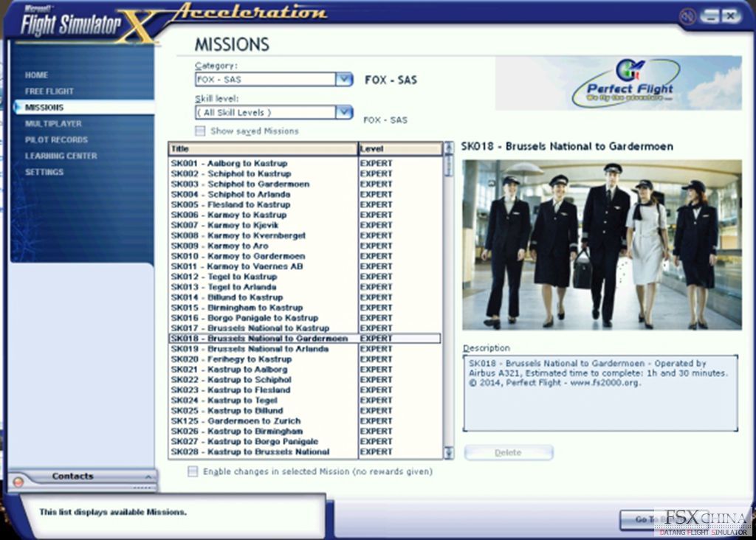Viewport: 756px width, 540px height.
Task: Select SK007 - Karmoy to Kjevik
Action: pyautogui.click(x=305, y=225)
